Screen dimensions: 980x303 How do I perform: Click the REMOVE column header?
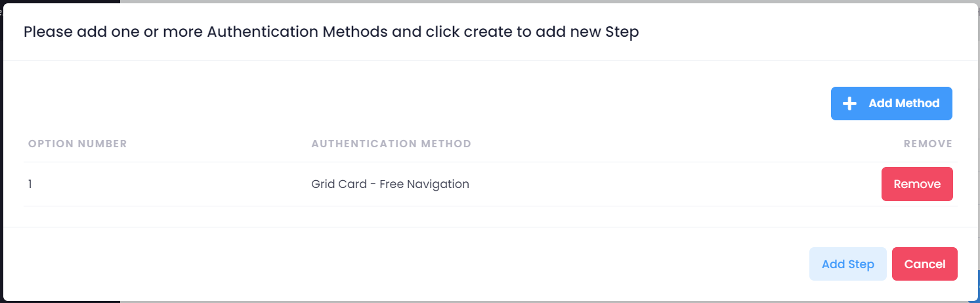(927, 144)
